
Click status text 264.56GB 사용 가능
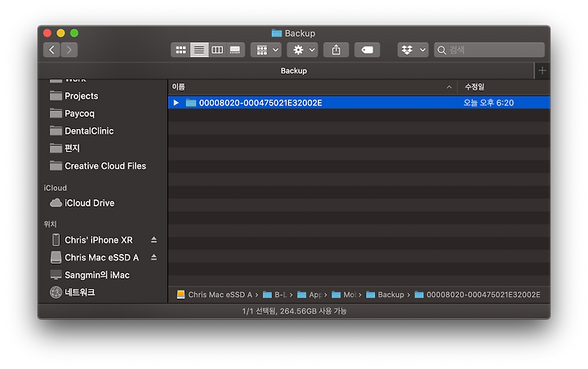tap(313, 311)
